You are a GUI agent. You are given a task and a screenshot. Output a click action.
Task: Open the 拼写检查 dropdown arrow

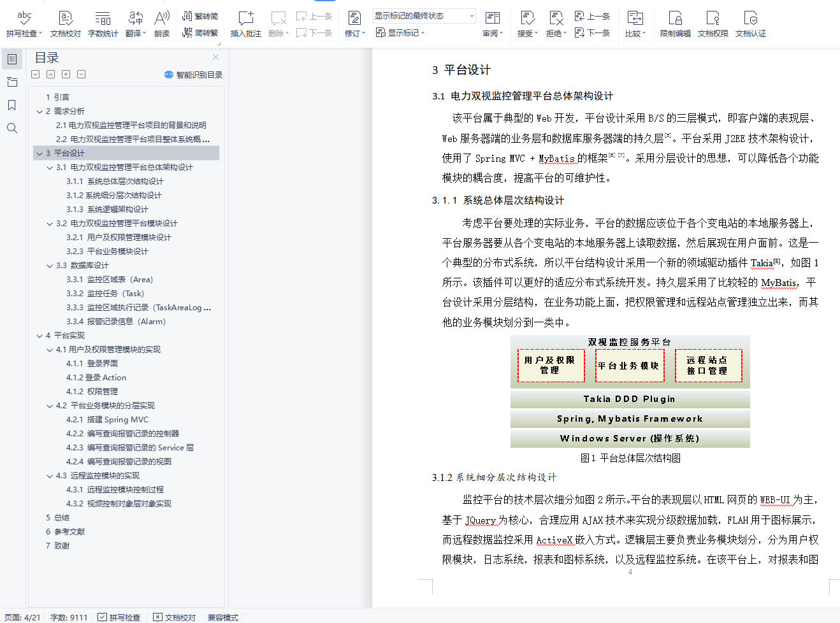(x=41, y=34)
